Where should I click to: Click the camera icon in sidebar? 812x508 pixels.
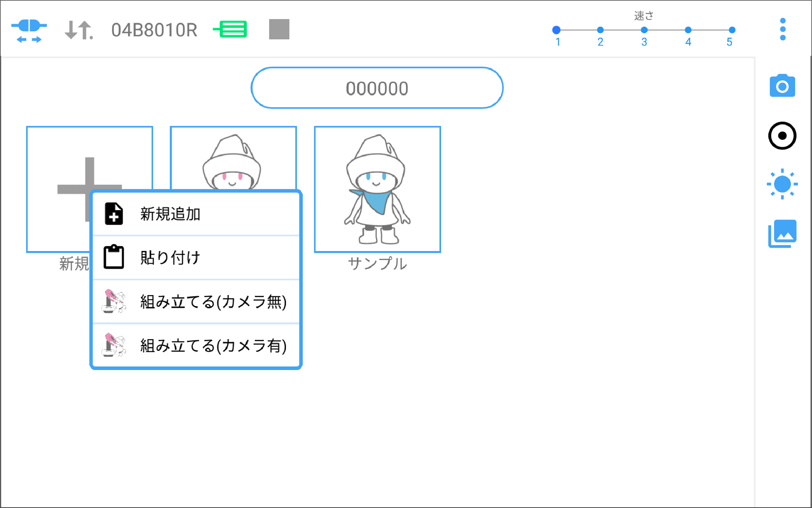point(782,86)
